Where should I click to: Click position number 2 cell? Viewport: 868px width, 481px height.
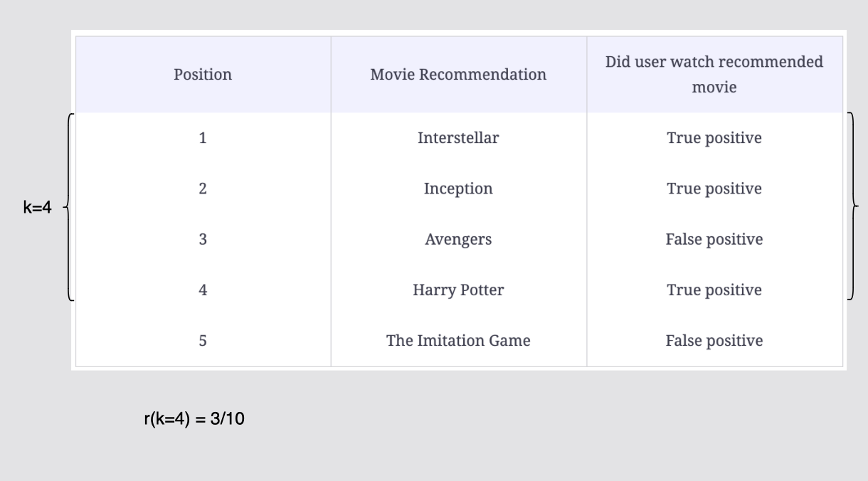(203, 189)
